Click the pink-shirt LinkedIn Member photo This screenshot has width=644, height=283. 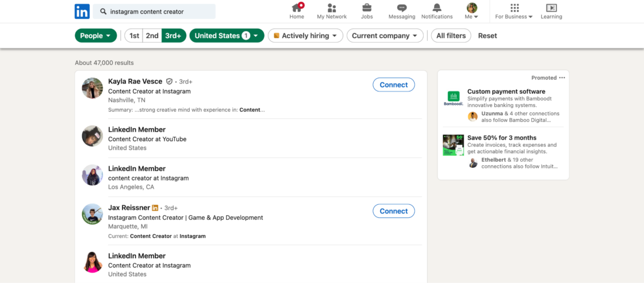93,262
